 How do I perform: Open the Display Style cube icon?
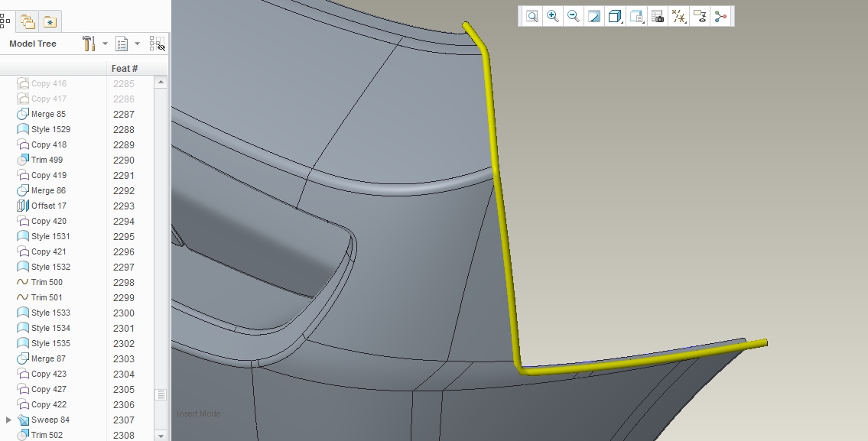[615, 16]
